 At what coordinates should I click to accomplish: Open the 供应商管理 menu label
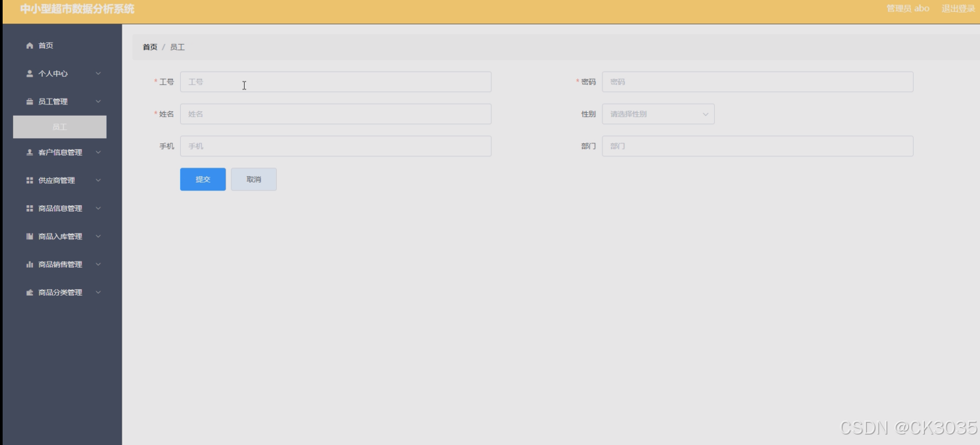57,181
